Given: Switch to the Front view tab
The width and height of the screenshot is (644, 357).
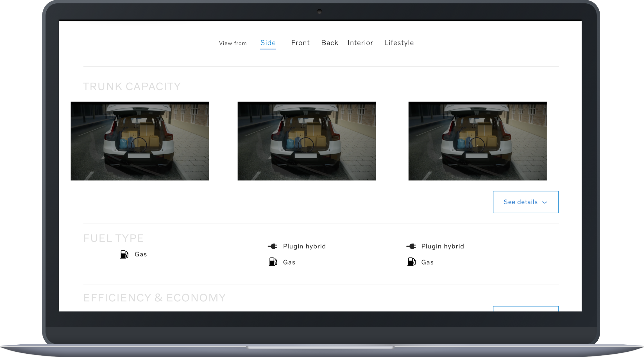Looking at the screenshot, I should pyautogui.click(x=300, y=43).
